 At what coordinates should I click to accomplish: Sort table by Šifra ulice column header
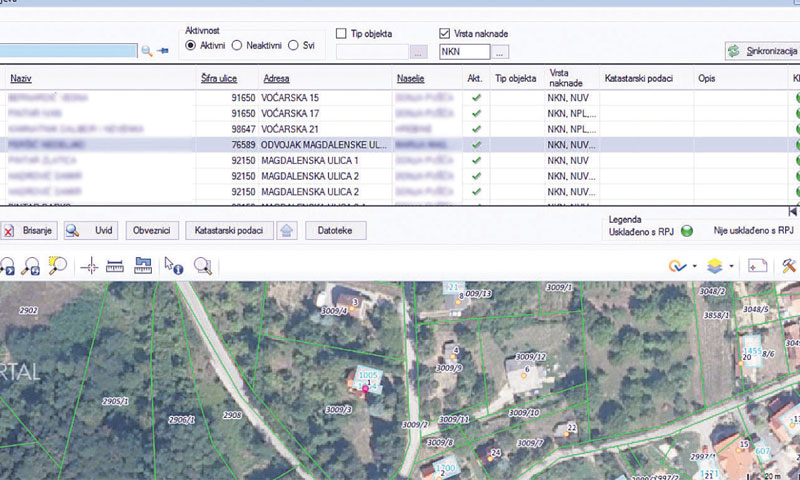(x=217, y=78)
